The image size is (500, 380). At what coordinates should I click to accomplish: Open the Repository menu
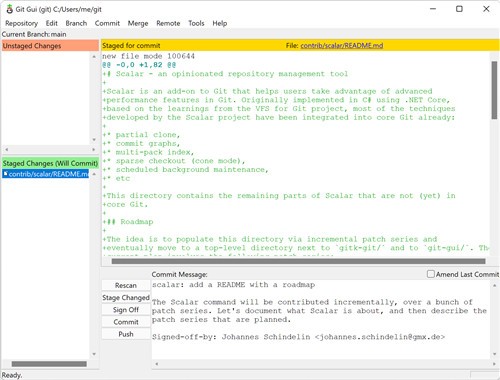pos(21,23)
